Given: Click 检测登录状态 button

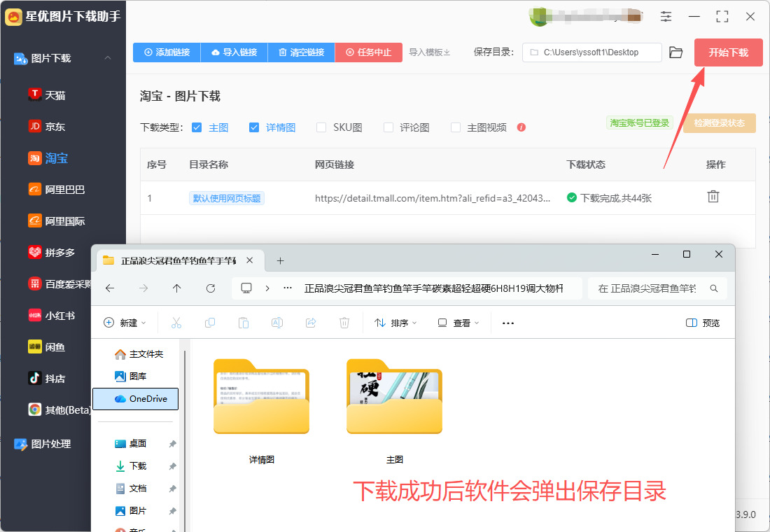Looking at the screenshot, I should 720,122.
